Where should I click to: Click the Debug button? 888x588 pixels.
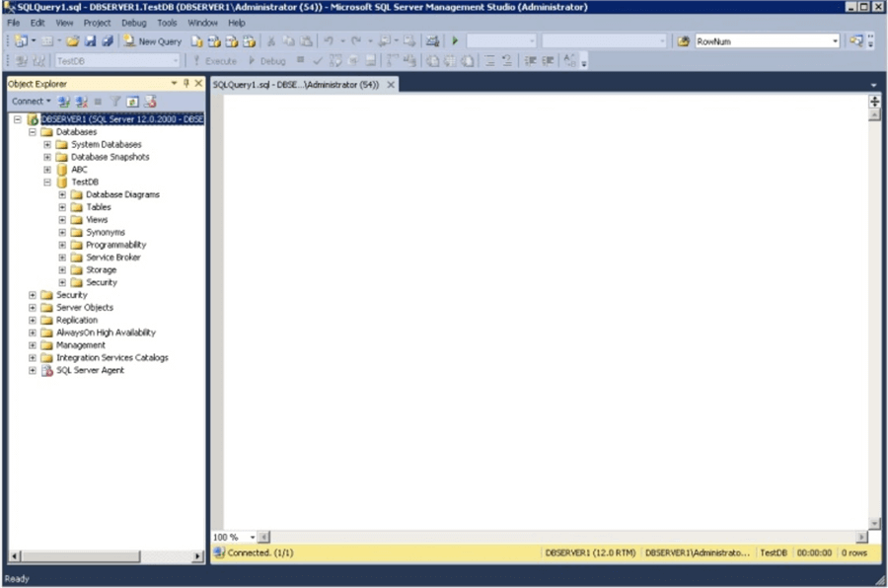(266, 60)
